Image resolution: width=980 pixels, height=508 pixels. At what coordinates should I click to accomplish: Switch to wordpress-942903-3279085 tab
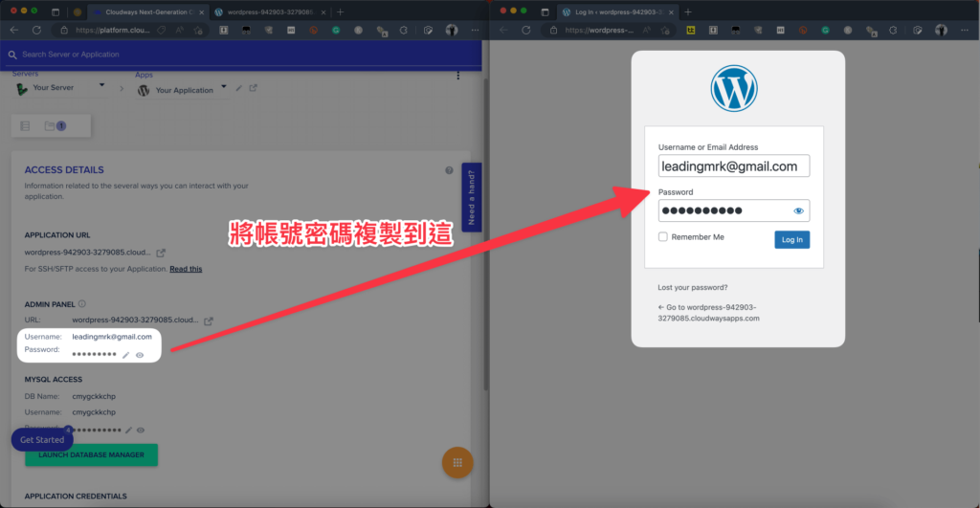click(x=269, y=11)
